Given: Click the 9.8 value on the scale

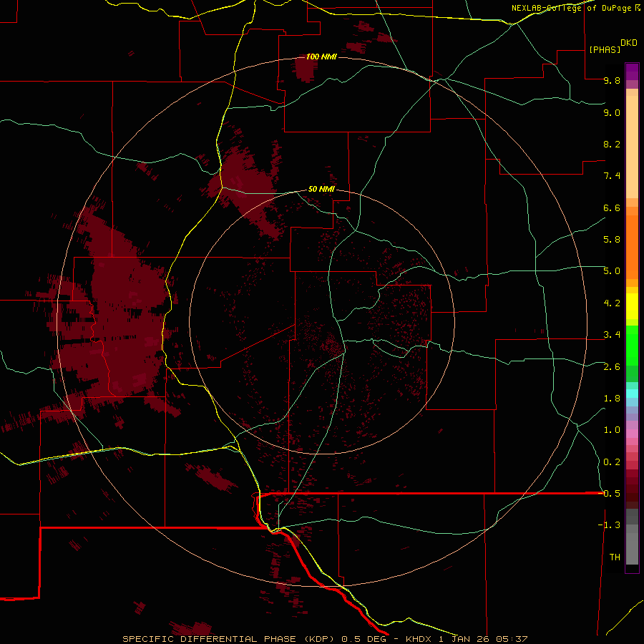Looking at the screenshot, I should pos(612,81).
